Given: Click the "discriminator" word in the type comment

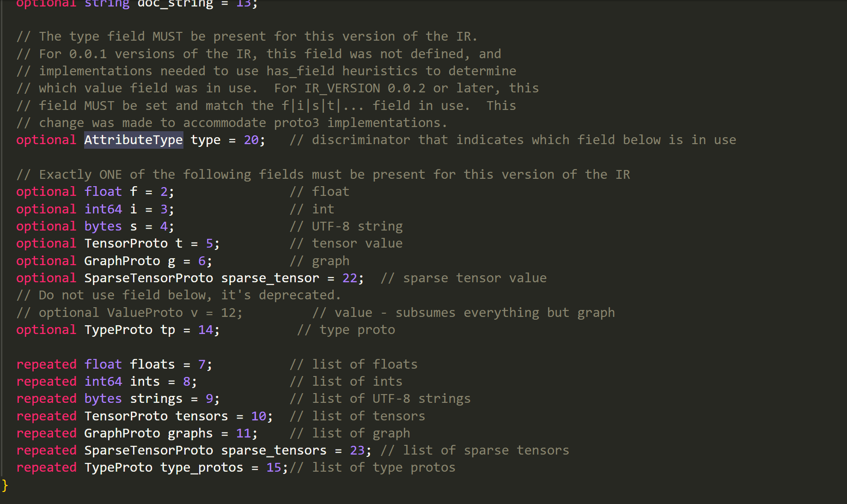Looking at the screenshot, I should click(360, 140).
